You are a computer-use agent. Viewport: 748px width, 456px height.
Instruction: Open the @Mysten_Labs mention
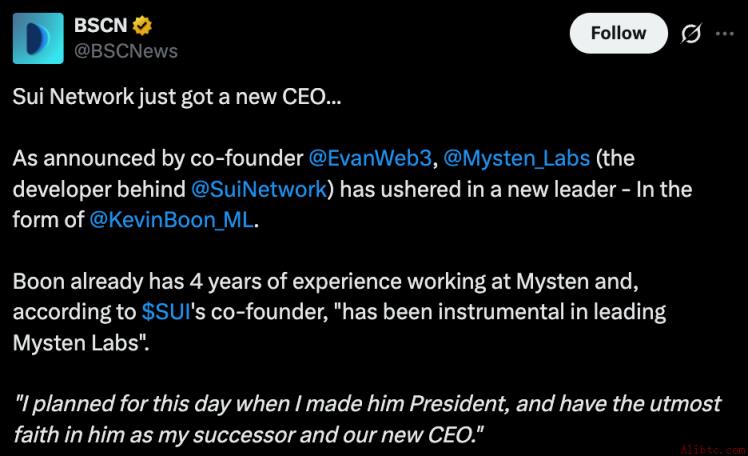(x=517, y=158)
